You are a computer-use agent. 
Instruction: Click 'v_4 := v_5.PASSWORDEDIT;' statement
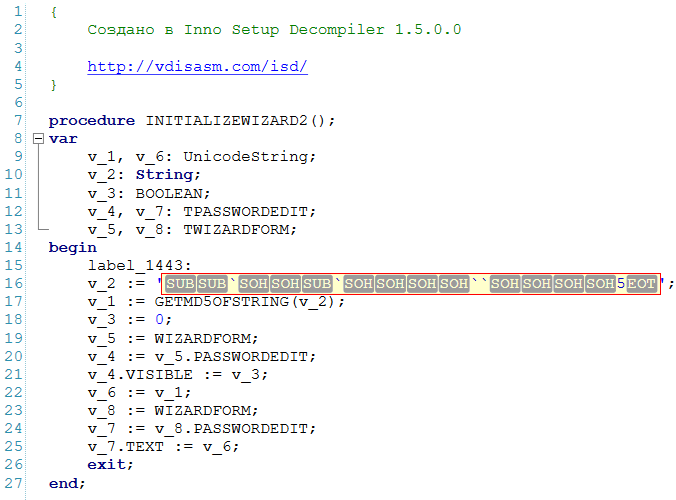[202, 356]
